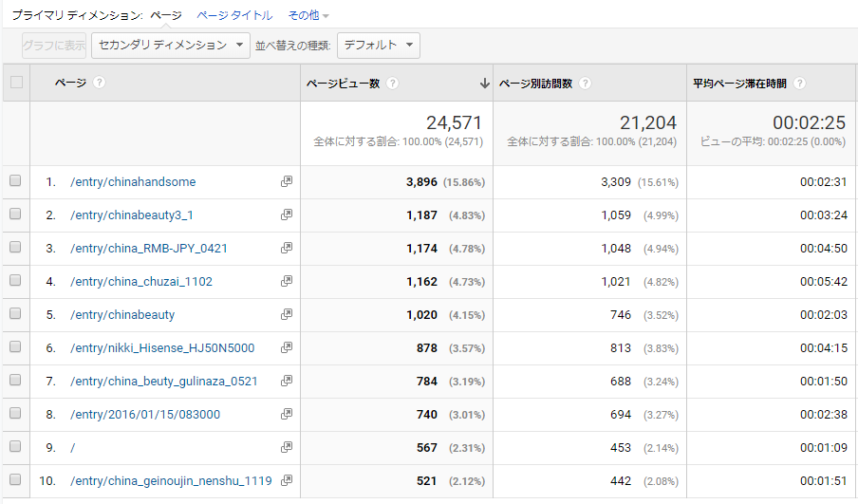Show help for ページビュー数 column
858x504 pixels.
tap(392, 84)
